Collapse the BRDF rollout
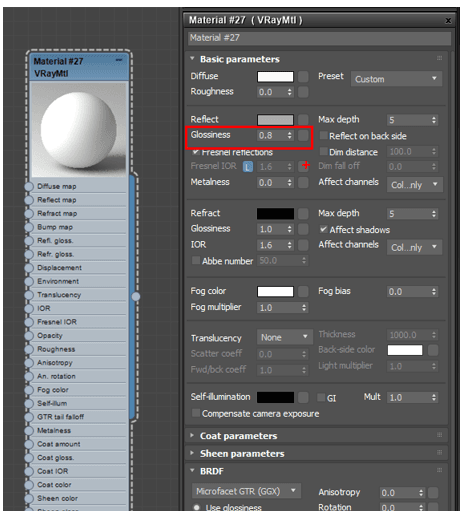Viewport: 464px width, 511px height. click(x=192, y=471)
